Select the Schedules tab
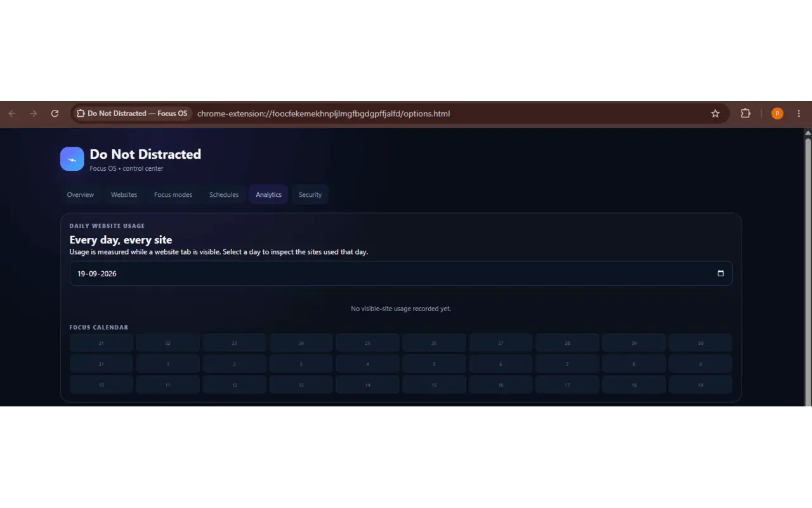Viewport: 812px width, 508px height. (224, 195)
